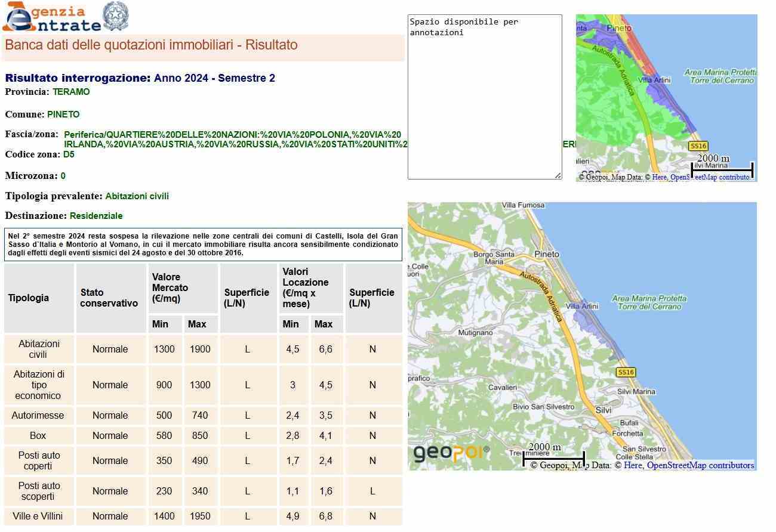Click the SS16 road badge on large map

pos(626,372)
